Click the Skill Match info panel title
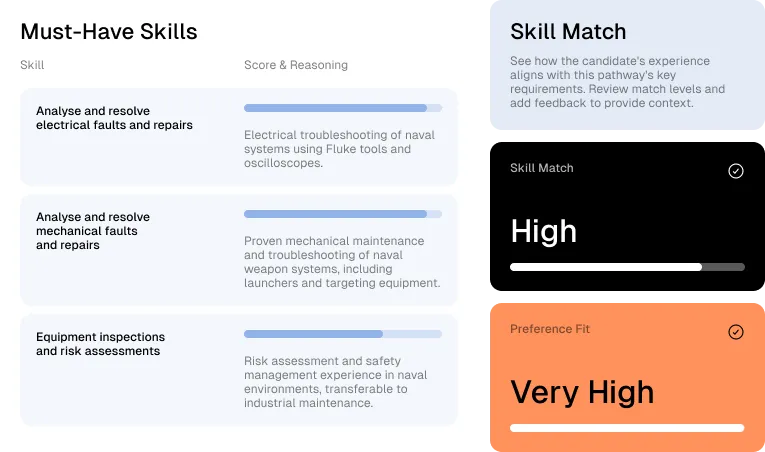Screen dimensions: 765x452 pyautogui.click(x=568, y=32)
